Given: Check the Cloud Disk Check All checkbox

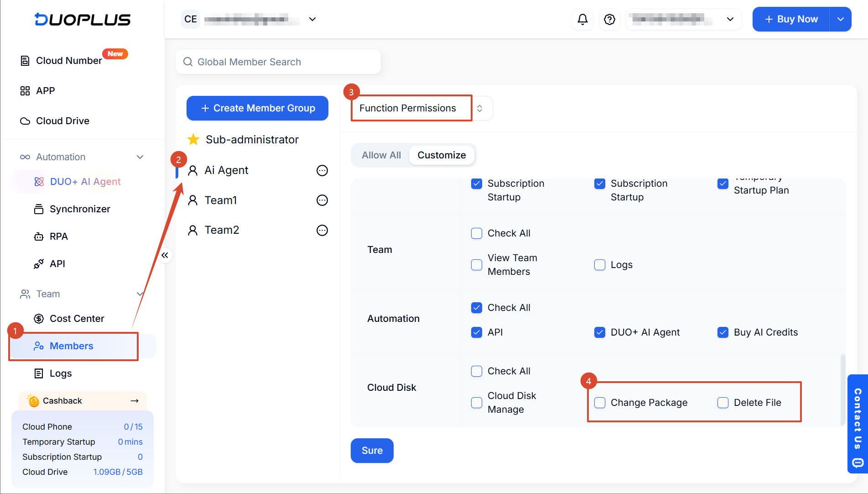Looking at the screenshot, I should point(477,371).
